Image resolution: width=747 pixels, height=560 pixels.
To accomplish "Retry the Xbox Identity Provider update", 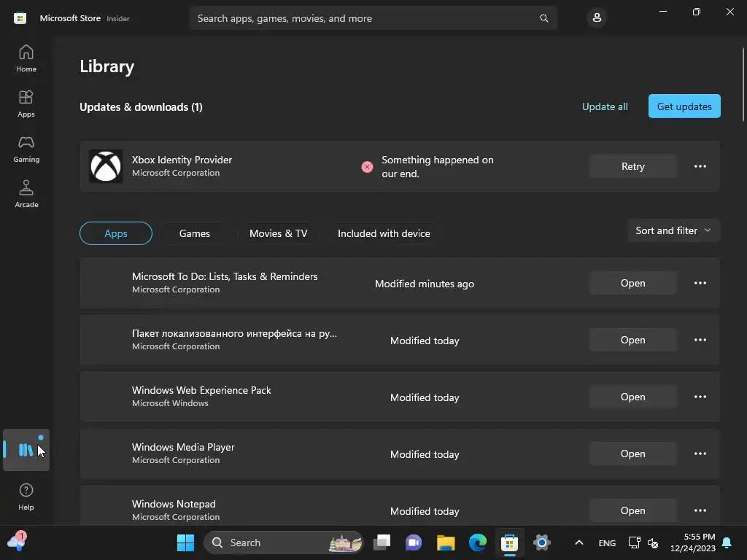I will click(x=632, y=166).
